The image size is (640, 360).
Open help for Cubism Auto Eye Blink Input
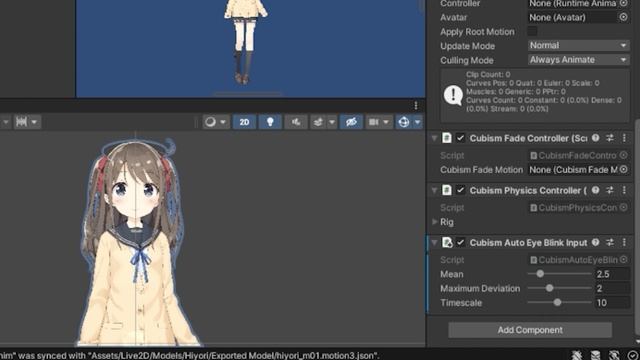click(596, 242)
